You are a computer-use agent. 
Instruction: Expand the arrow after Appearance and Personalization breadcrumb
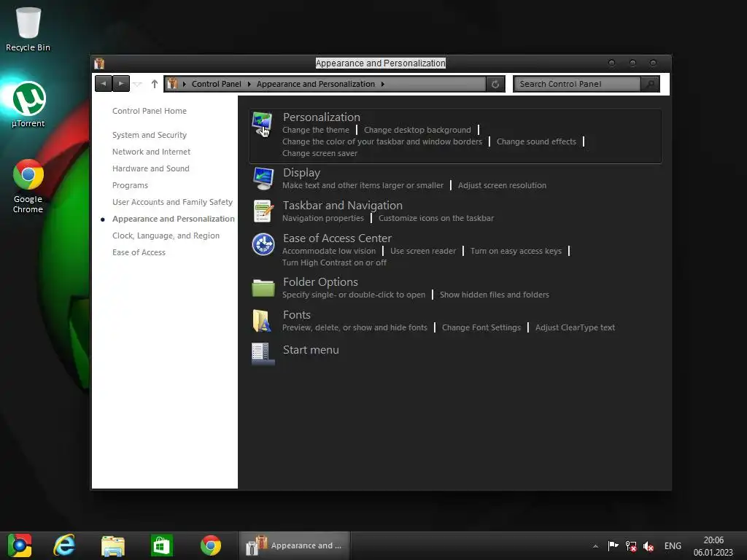point(382,85)
